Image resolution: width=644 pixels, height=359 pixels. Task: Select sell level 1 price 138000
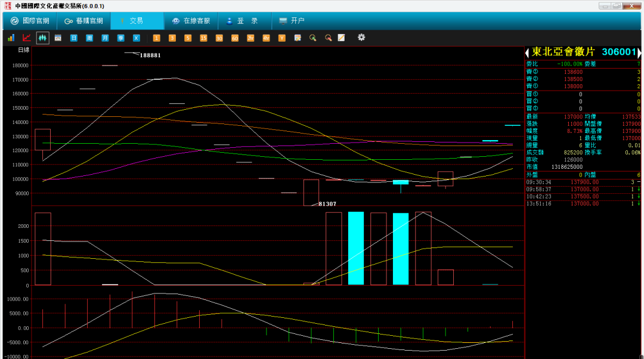click(x=573, y=86)
